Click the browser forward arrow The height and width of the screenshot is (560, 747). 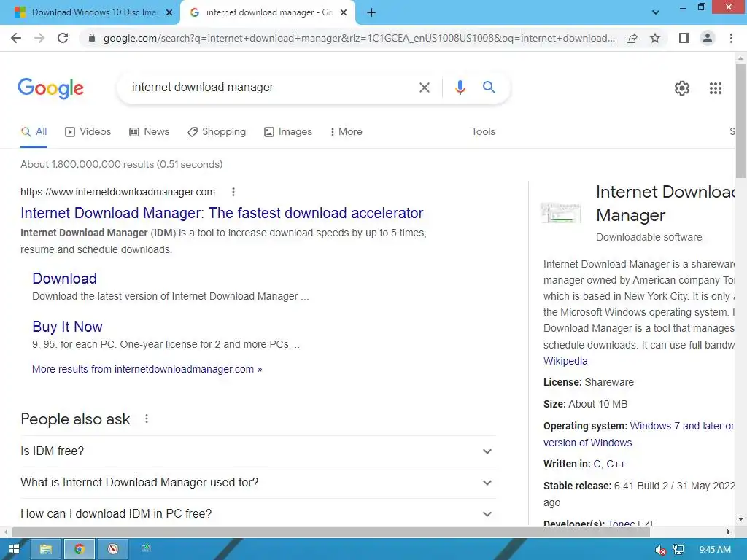(x=39, y=38)
